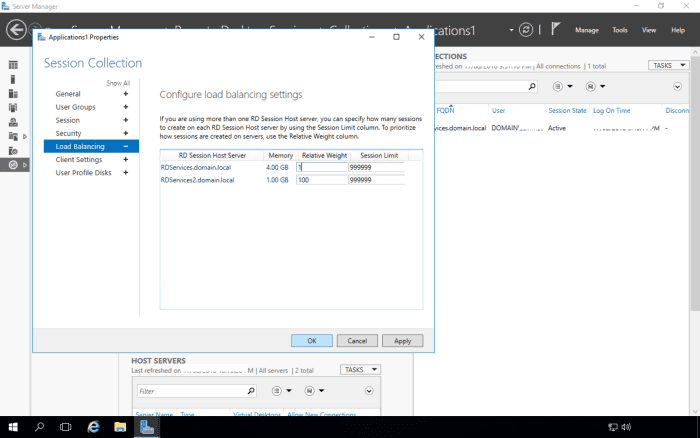
Task: Open the View menu
Action: click(649, 30)
